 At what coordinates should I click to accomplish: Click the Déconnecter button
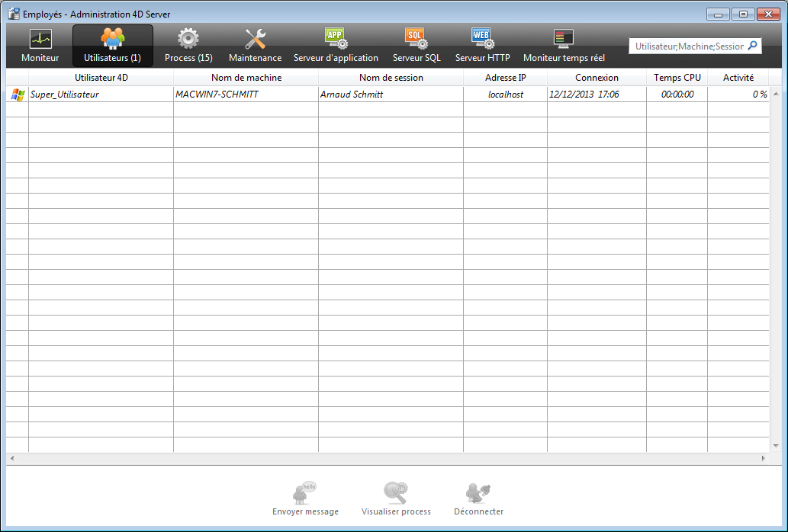tap(478, 499)
